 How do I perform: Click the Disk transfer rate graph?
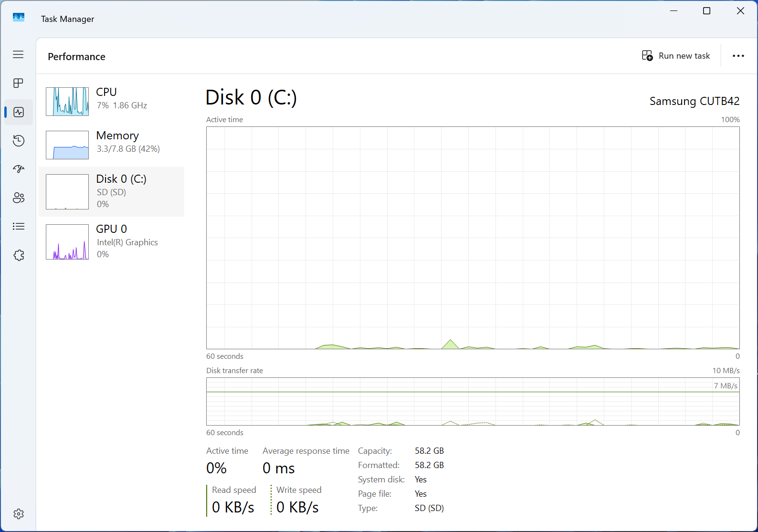click(473, 401)
